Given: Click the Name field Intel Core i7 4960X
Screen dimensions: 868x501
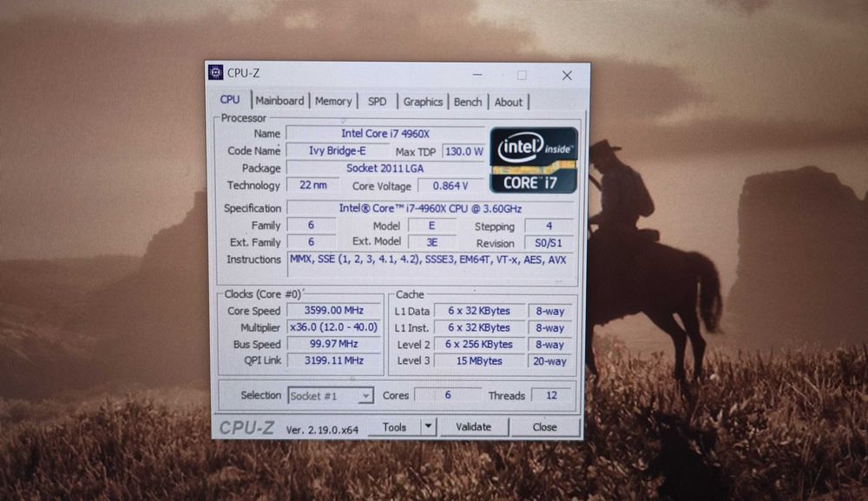Looking at the screenshot, I should pos(385,134).
